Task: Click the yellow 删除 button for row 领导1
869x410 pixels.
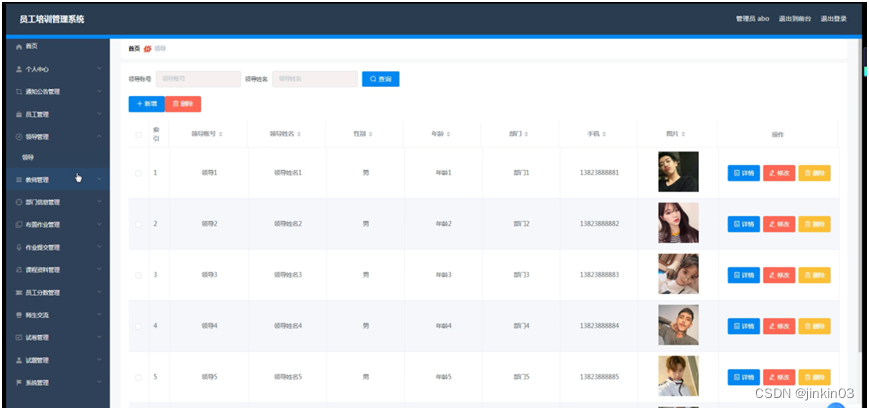Action: (814, 173)
